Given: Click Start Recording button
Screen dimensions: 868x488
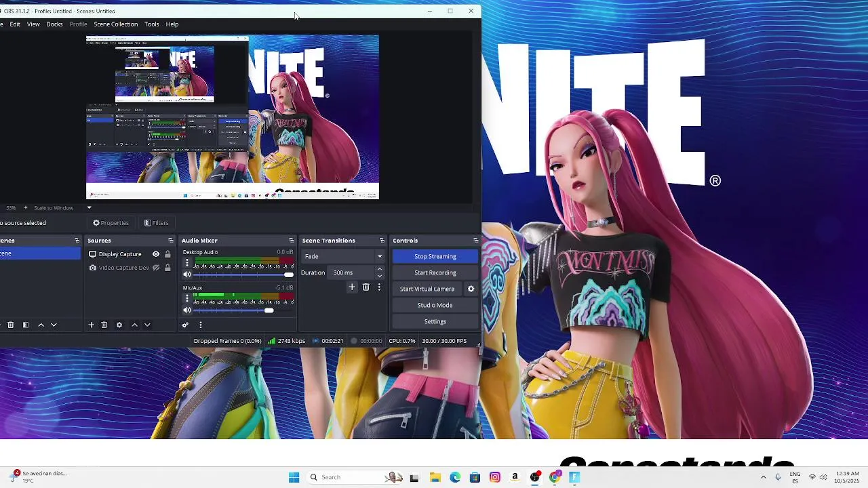Looking at the screenshot, I should coord(435,272).
